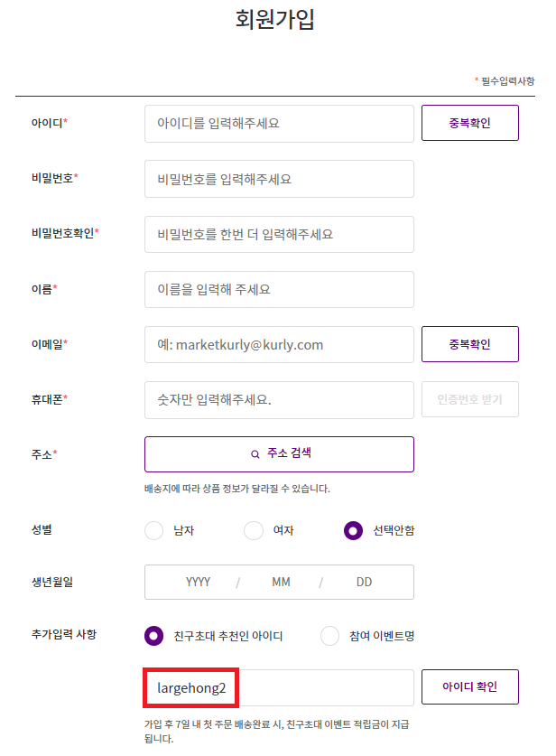Click the 이메일 email input field
Screen dimensions: 556x756
279,344
